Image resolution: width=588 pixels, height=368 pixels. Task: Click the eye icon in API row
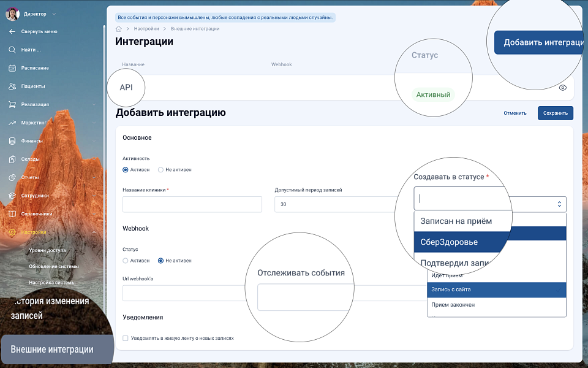click(563, 88)
